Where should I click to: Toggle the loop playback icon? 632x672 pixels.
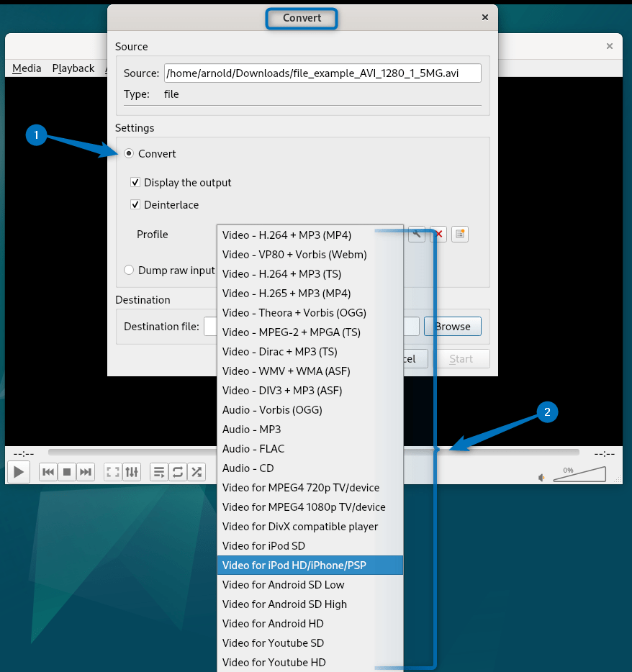pyautogui.click(x=178, y=472)
